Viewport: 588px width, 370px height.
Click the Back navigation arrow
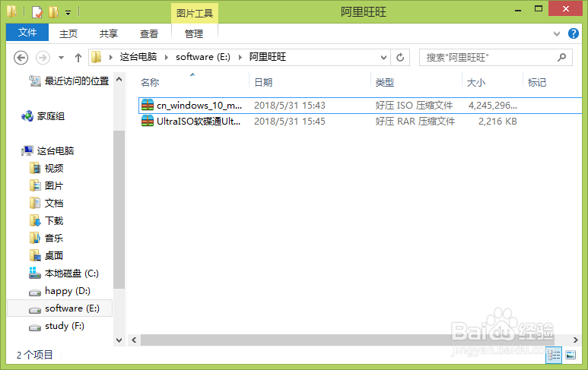click(x=21, y=58)
